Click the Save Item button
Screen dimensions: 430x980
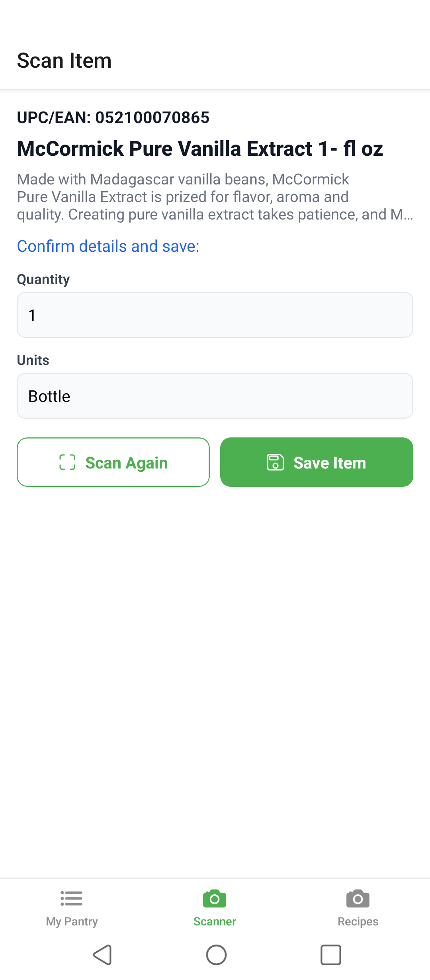317,462
